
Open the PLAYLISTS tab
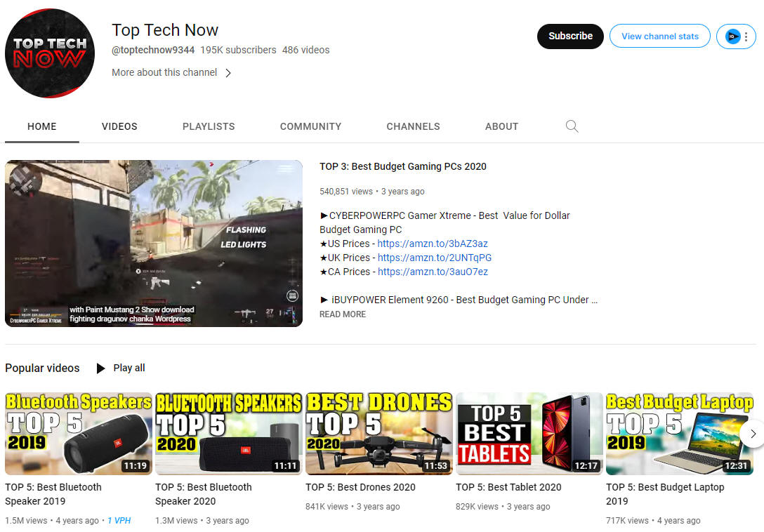pos(209,126)
